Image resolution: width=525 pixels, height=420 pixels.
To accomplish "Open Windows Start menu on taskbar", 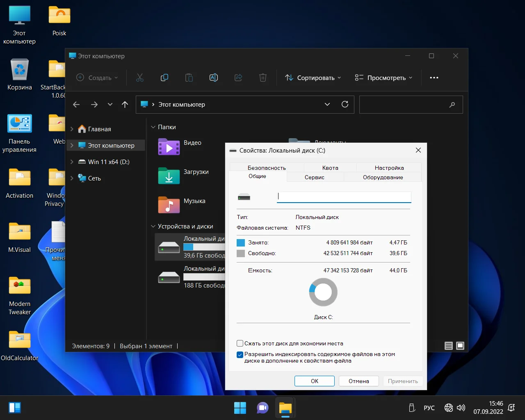I will point(240,408).
